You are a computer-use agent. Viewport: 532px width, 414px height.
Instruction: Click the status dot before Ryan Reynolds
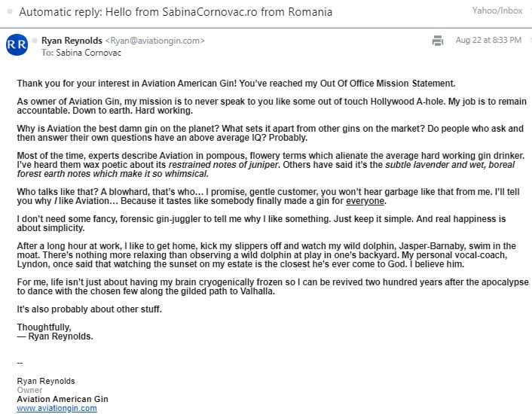coord(35,41)
